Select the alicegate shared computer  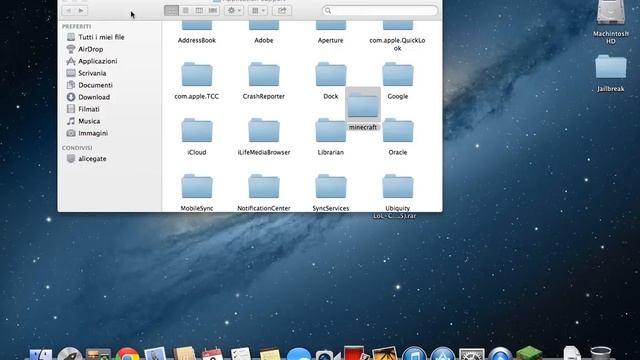pyautogui.click(x=92, y=159)
